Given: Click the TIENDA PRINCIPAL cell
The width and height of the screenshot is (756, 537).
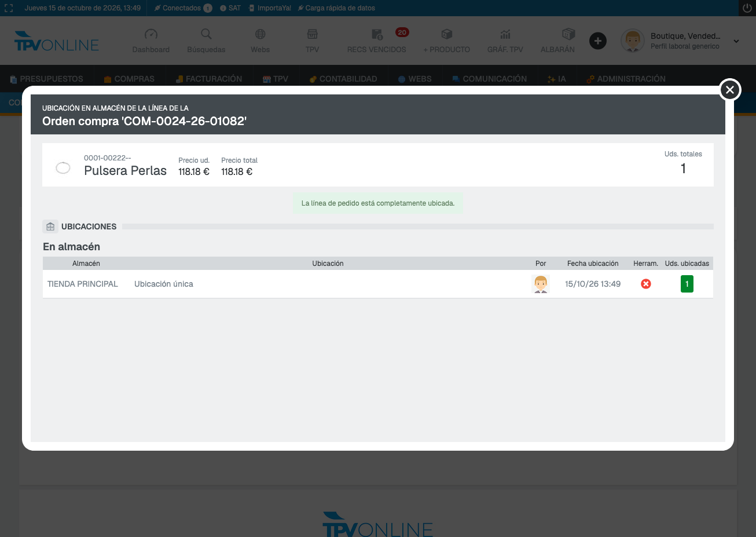Looking at the screenshot, I should coord(83,284).
